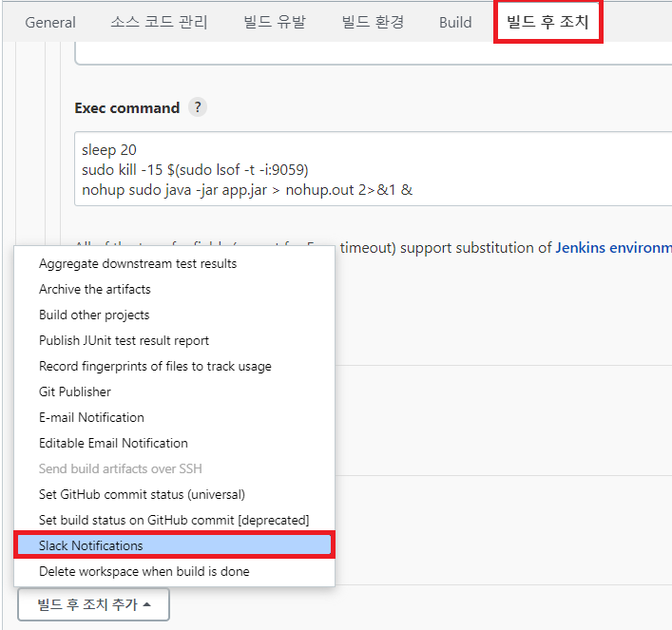Select E-mail Notification entry
This screenshot has width=672, height=630.
pyautogui.click(x=175, y=417)
